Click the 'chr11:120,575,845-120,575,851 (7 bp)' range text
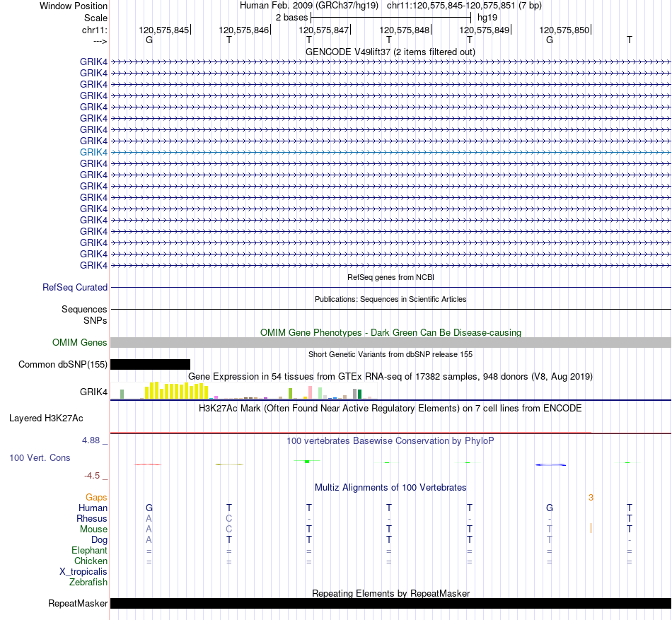Viewport: 672px width, 620px height. pyautogui.click(x=464, y=6)
